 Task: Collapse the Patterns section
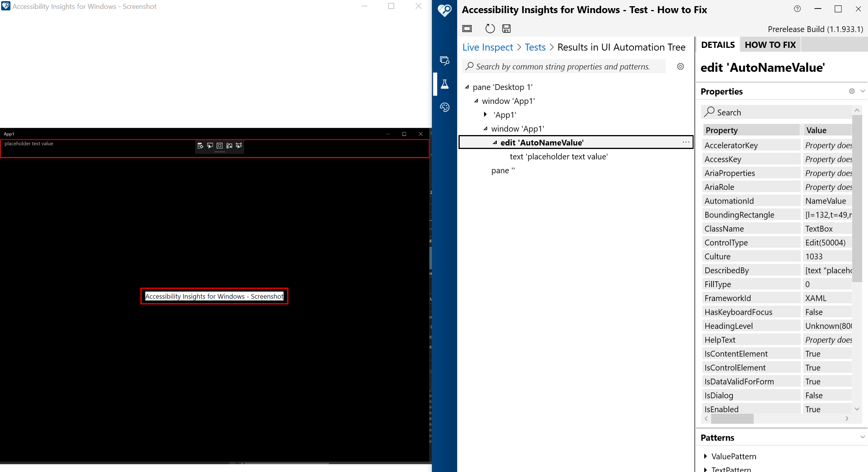pyautogui.click(x=862, y=437)
